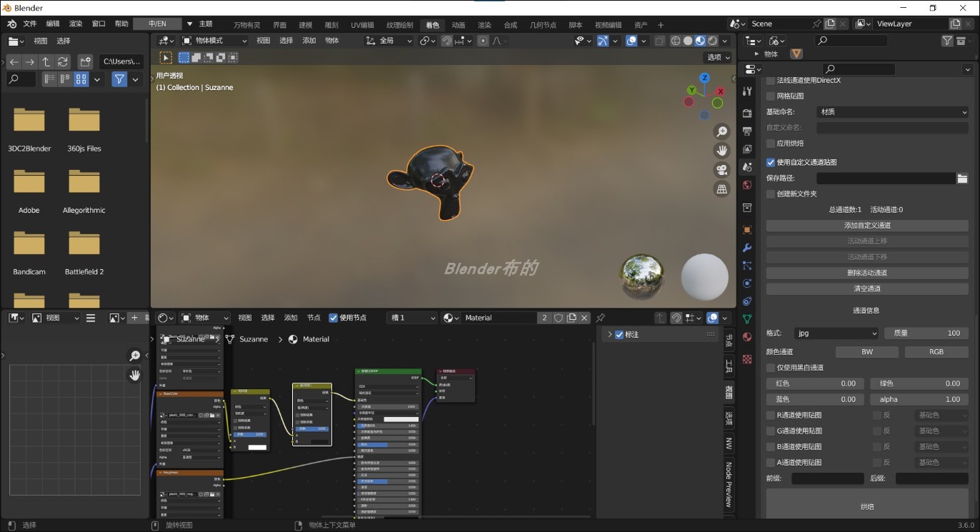The image size is (980, 532).
Task: Go back in file browser
Action: coord(14,62)
